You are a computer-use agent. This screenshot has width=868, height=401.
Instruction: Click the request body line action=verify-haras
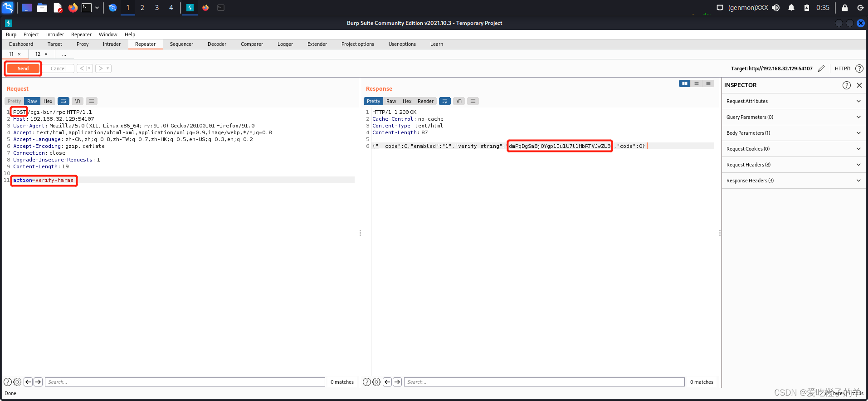(x=43, y=180)
